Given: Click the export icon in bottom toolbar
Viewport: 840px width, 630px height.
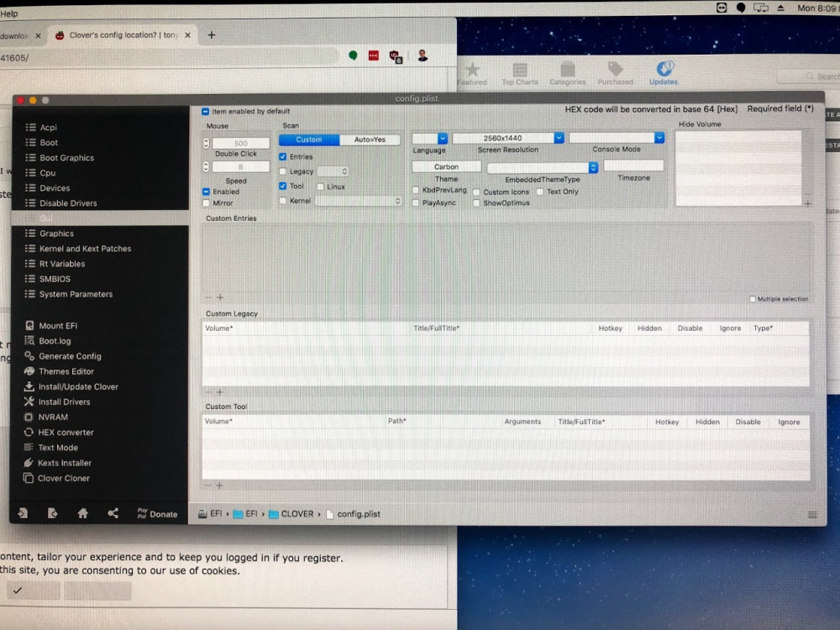Looking at the screenshot, I should pos(52,513).
